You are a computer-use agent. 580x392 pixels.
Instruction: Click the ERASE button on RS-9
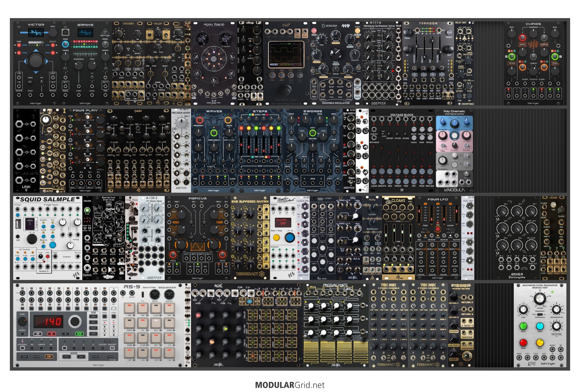tap(93, 328)
